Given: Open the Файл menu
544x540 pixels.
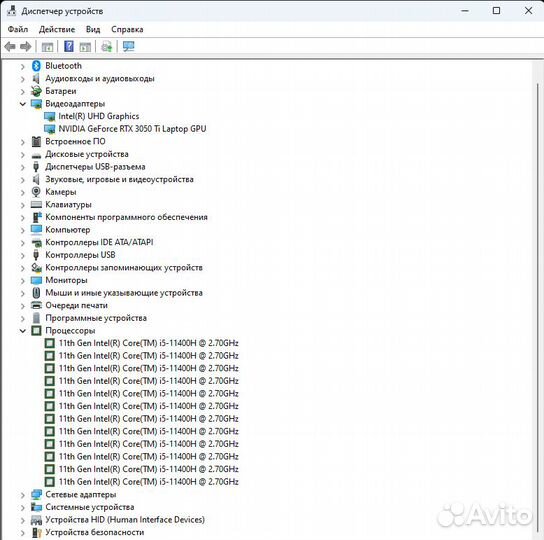Looking at the screenshot, I should [x=18, y=29].
